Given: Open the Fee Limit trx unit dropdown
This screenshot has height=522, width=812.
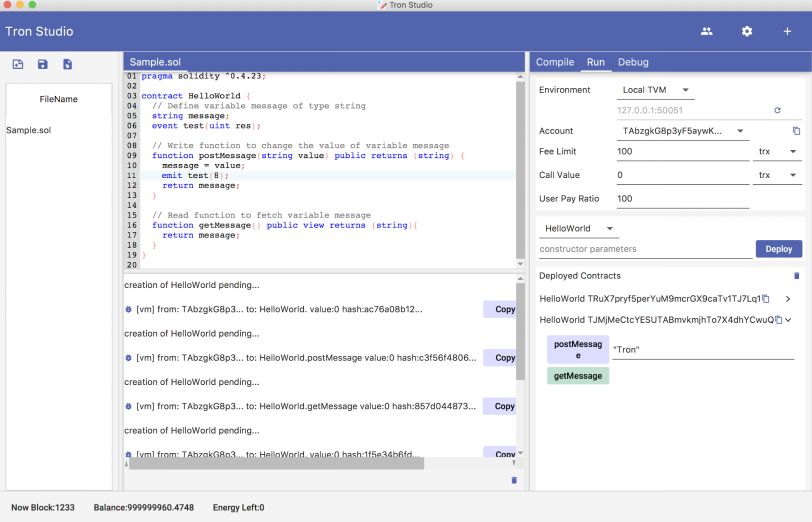Looking at the screenshot, I should [x=777, y=151].
